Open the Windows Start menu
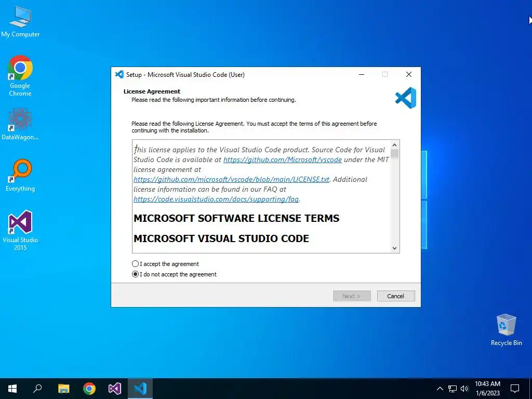This screenshot has height=399, width=532. point(12,389)
